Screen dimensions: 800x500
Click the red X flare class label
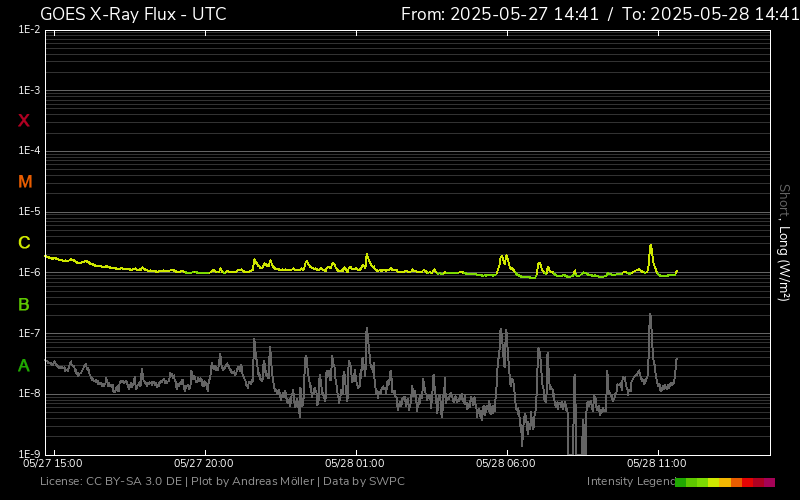point(24,121)
